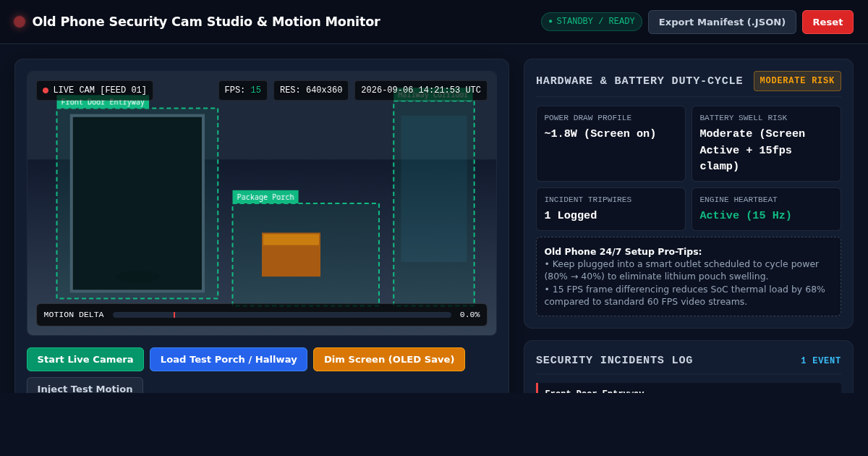The height and width of the screenshot is (456, 868).
Task: Click the dark door in Front Door zone
Action: pos(137,203)
